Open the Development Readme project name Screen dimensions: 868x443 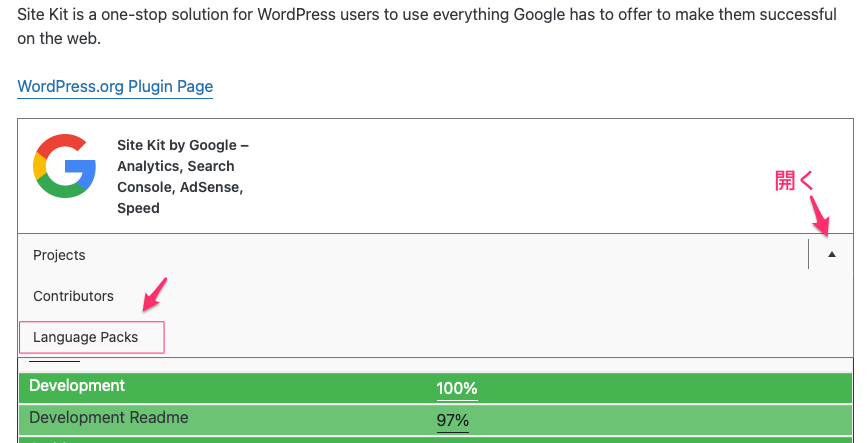click(x=108, y=417)
